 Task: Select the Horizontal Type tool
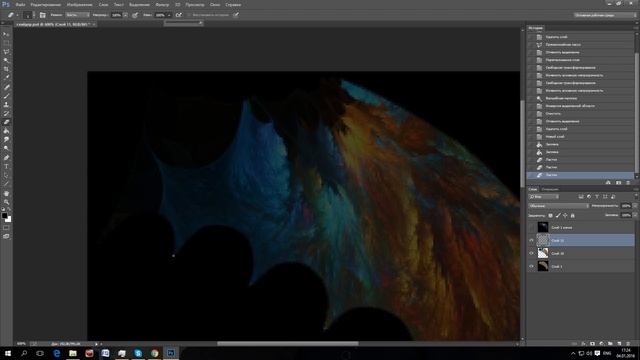tap(6, 167)
